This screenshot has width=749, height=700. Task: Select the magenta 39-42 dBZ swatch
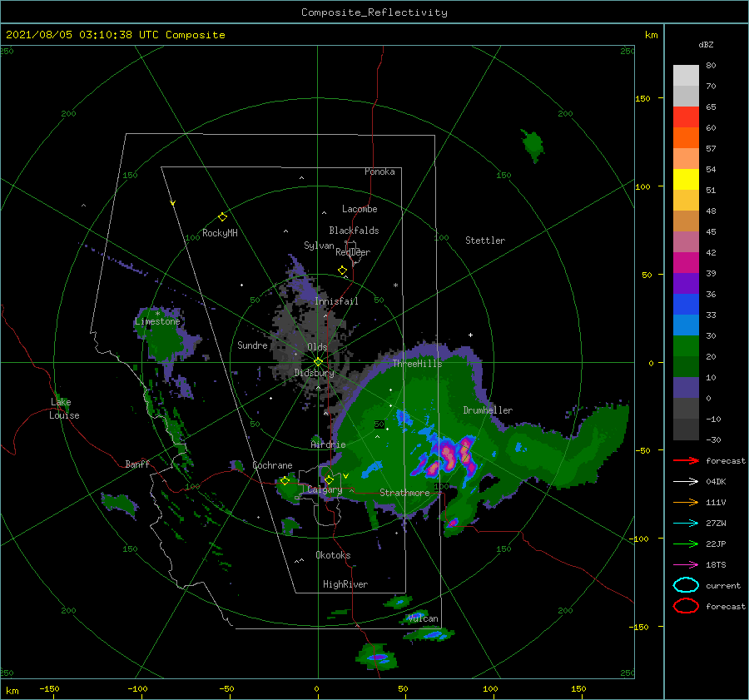click(x=686, y=263)
